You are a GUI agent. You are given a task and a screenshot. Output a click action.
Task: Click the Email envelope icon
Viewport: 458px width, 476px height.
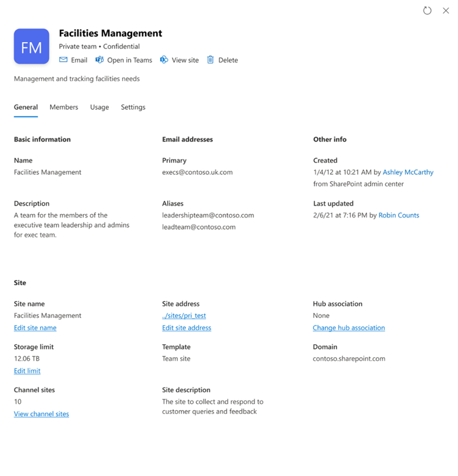[x=63, y=59]
